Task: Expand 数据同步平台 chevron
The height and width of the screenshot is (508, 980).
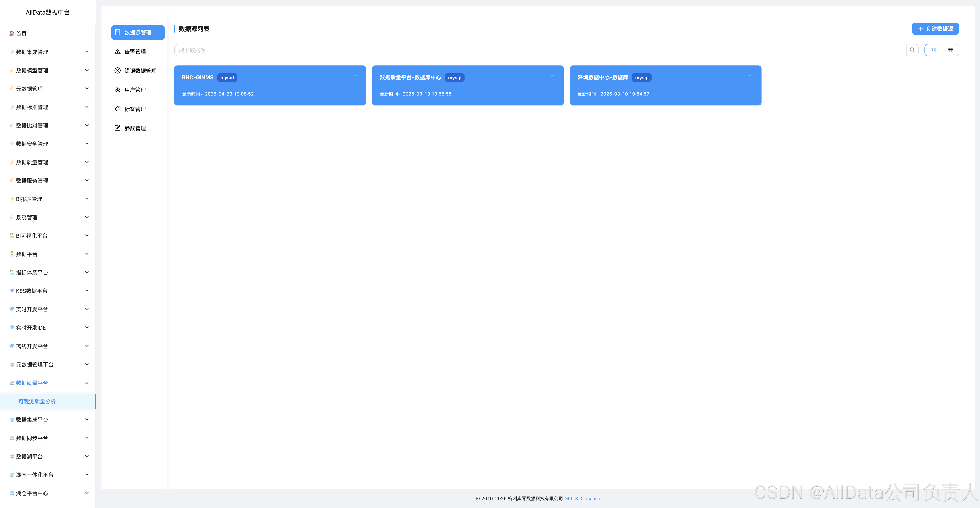Action: click(87, 438)
